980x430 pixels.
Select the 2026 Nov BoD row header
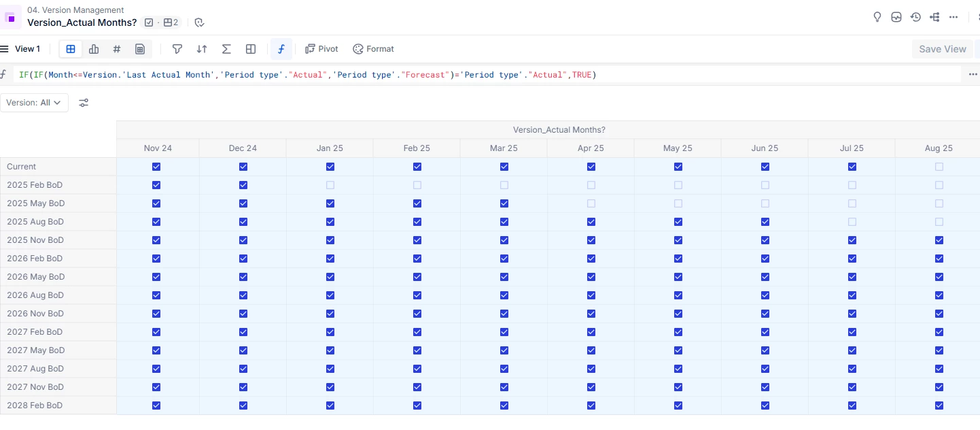[x=58, y=314]
